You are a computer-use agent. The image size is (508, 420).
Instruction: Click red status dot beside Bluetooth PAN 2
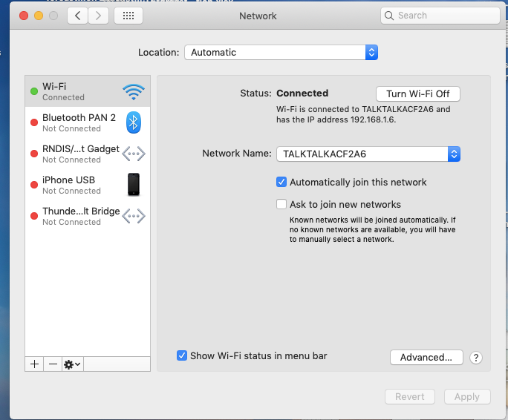point(34,122)
